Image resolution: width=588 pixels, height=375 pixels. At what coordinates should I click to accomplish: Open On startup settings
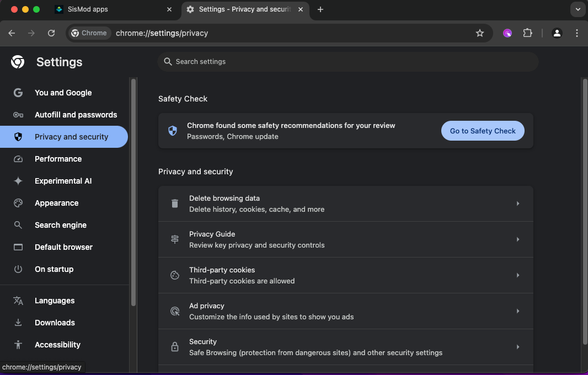[64, 269]
